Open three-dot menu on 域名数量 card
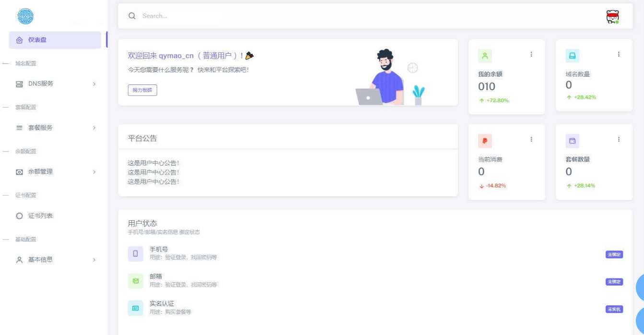The image size is (644, 335). (619, 55)
